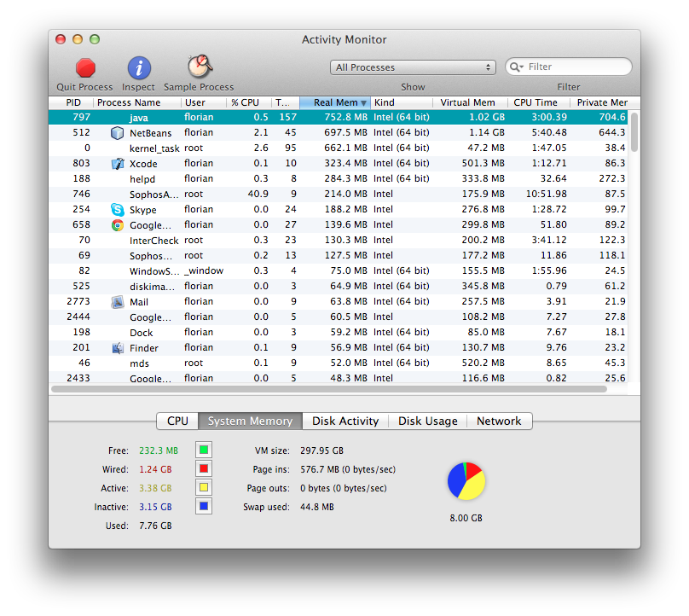Sort by the Real Mem column header
Viewport: 689px width, 616px height.
(335, 103)
